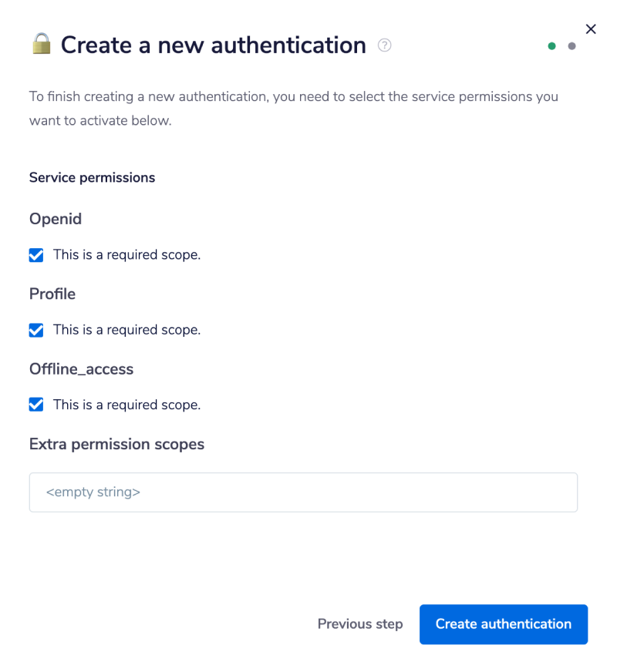Screen dimensions: 617x672
Task: Click the Openid section heading
Action: [55, 219]
